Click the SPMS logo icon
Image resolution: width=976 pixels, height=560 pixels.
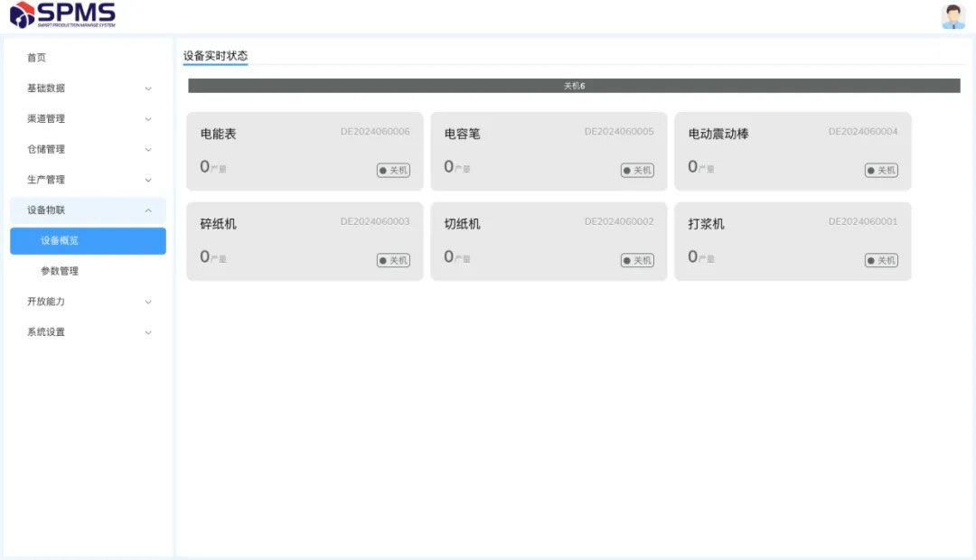[22, 14]
